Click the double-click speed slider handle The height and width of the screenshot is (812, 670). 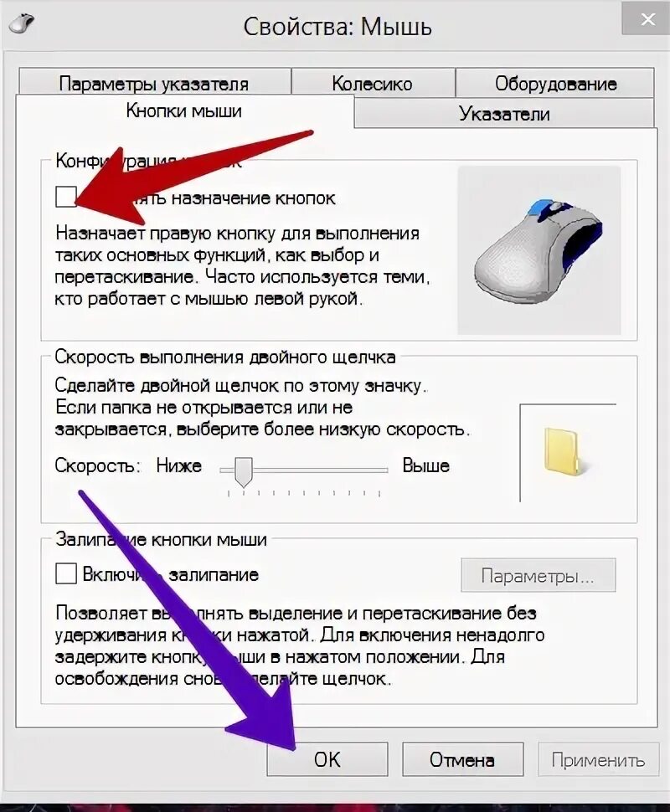click(243, 472)
